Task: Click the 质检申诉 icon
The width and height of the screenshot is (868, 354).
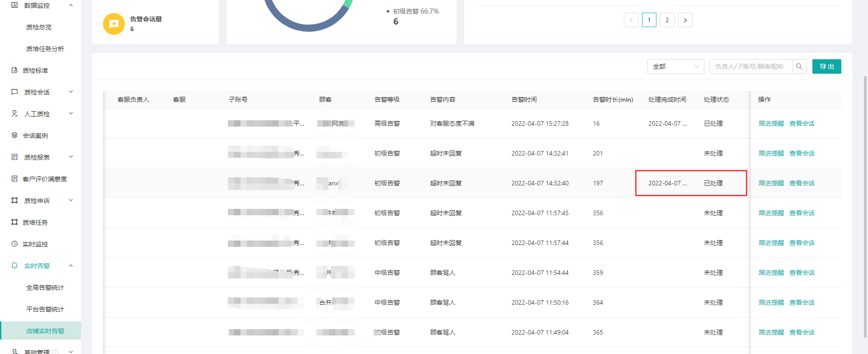Action: pyautogui.click(x=14, y=200)
